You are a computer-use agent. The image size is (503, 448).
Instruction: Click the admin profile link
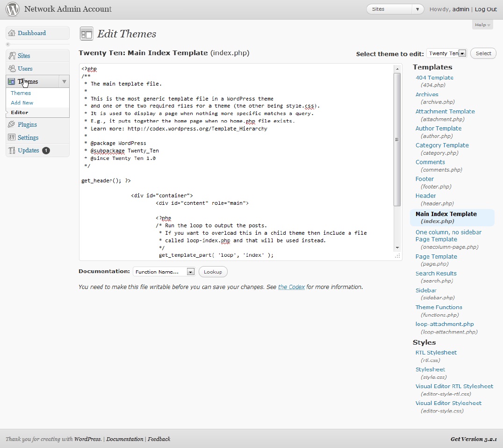[460, 9]
